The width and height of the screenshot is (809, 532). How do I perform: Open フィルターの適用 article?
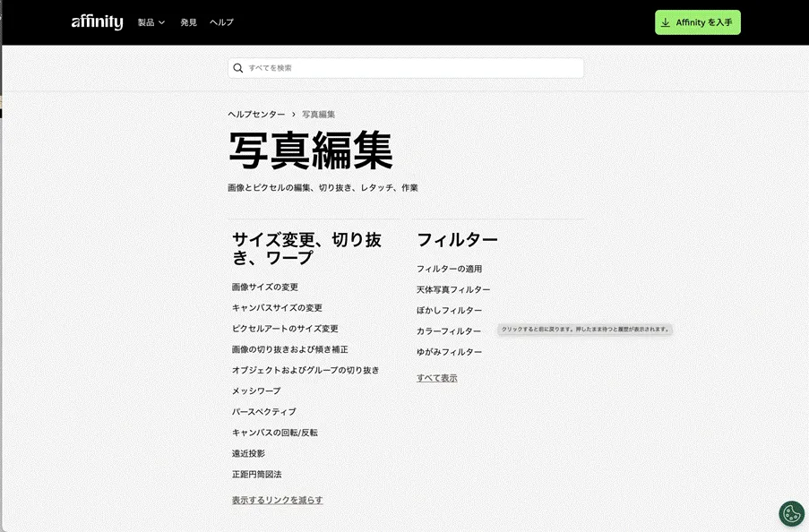(x=449, y=269)
